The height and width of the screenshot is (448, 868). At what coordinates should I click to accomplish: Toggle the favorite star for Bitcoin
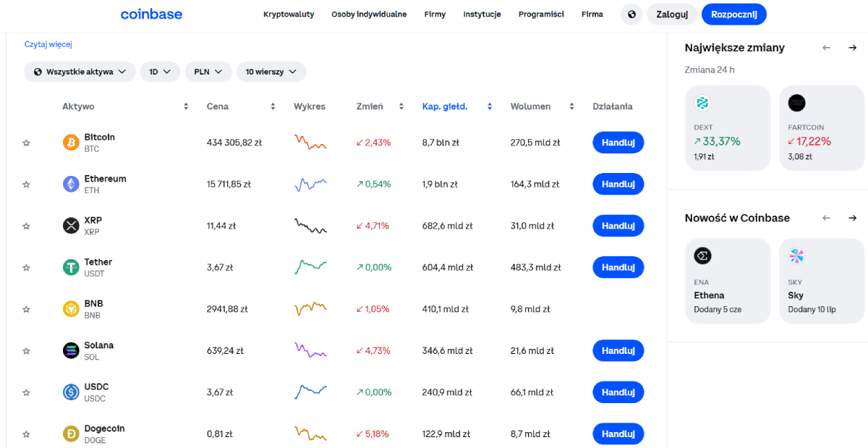(x=26, y=142)
